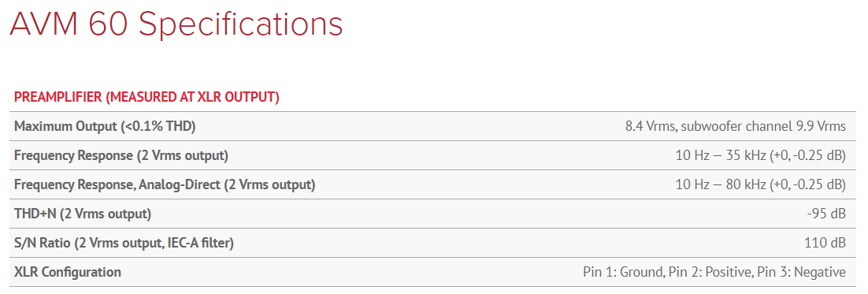Image resolution: width=868 pixels, height=294 pixels.
Task: Click the S/N Ratio IEC-A filter label
Action: [x=124, y=243]
